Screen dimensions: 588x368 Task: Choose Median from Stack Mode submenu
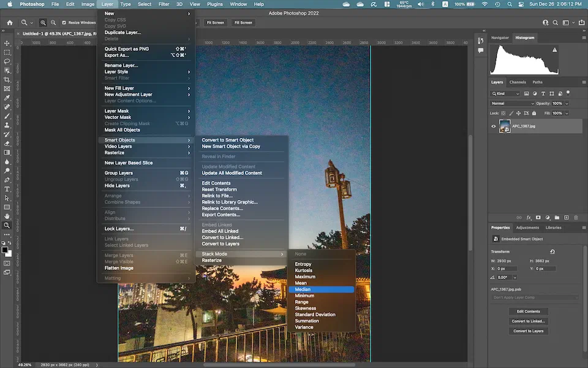click(303, 289)
